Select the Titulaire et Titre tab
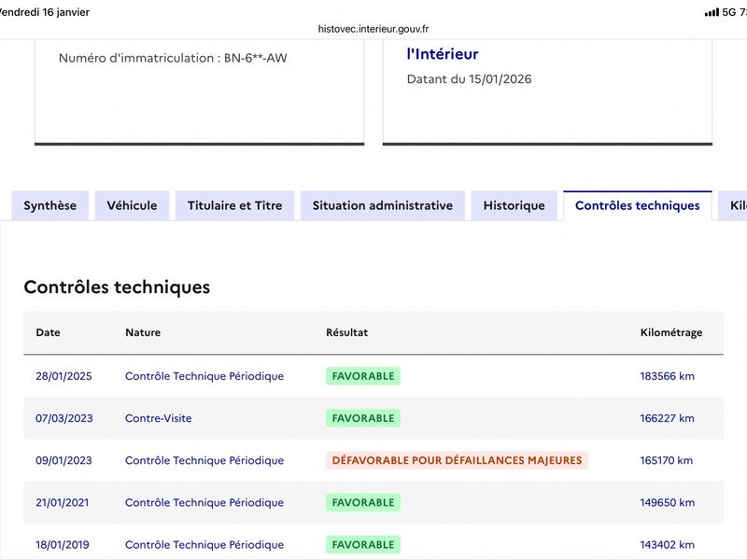Image resolution: width=747 pixels, height=560 pixels. [234, 205]
